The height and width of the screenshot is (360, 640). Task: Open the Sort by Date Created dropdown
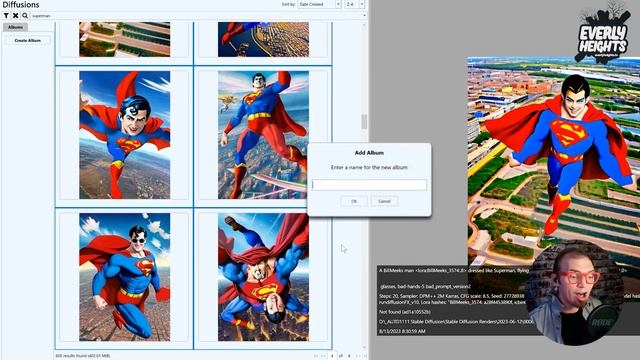pyautogui.click(x=319, y=4)
